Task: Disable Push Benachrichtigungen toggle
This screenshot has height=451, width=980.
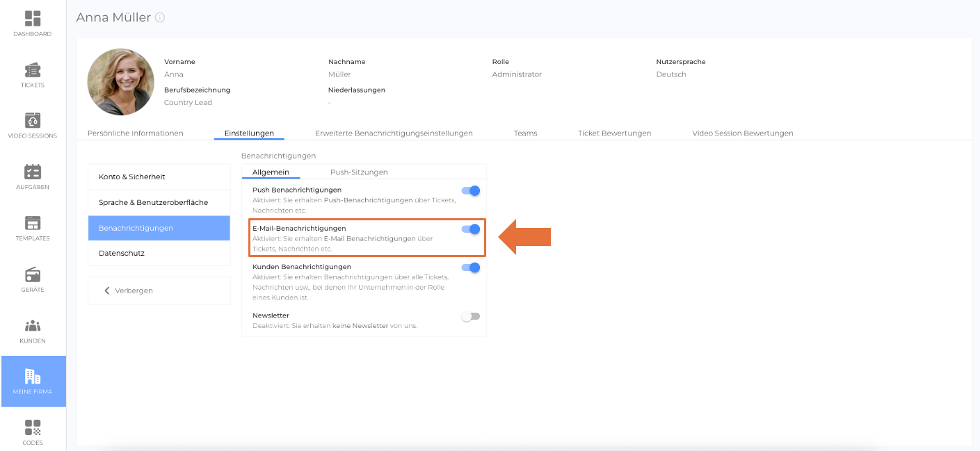Action: pos(471,190)
